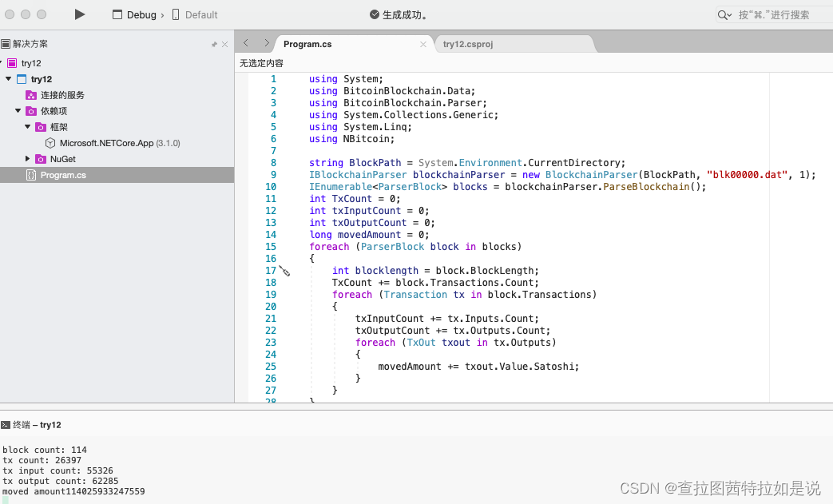Click the solution panel header icon
Image resolution: width=833 pixels, height=504 pixels.
pos(6,44)
